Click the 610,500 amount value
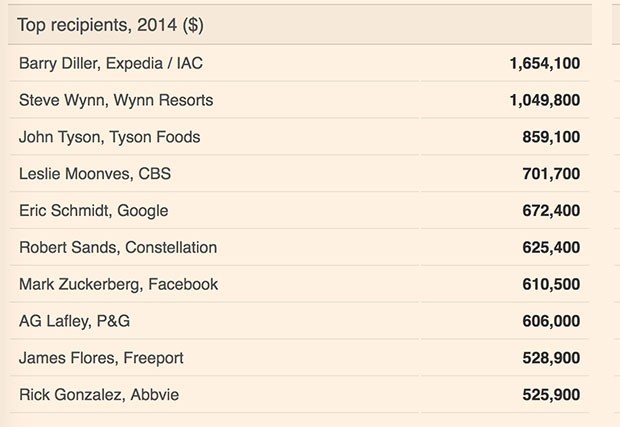The height and width of the screenshot is (427, 620). (x=551, y=284)
